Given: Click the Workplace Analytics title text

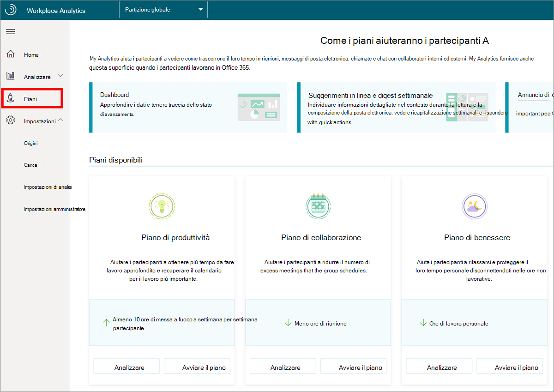Looking at the screenshot, I should click(x=56, y=11).
